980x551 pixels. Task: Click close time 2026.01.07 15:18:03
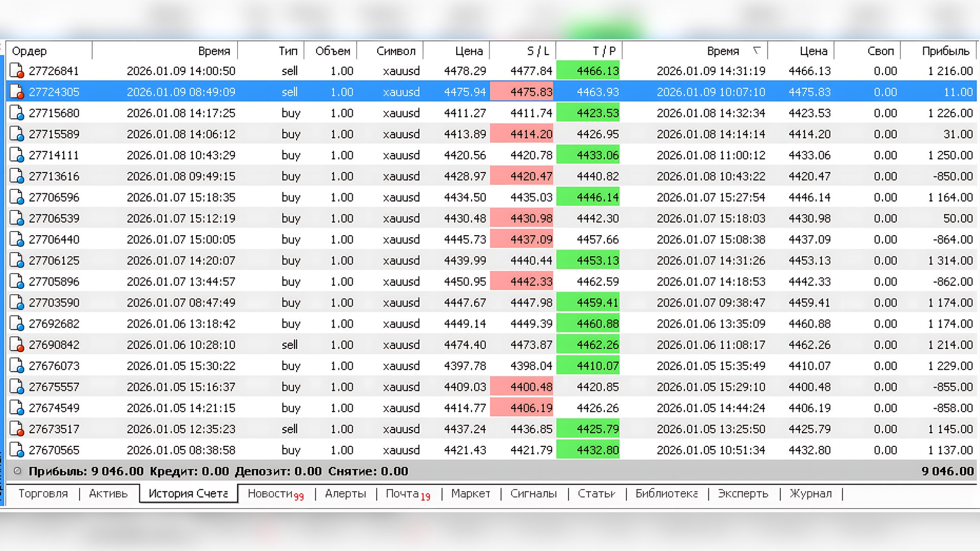point(711,218)
